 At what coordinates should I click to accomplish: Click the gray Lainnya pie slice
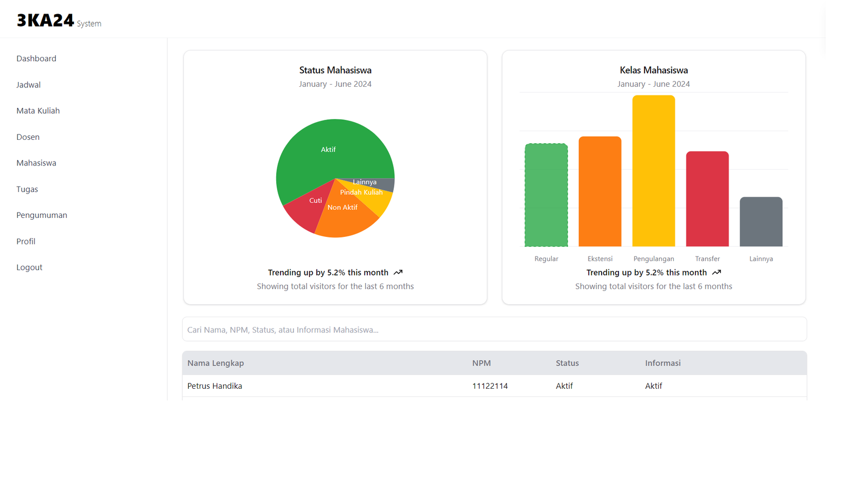coord(382,184)
